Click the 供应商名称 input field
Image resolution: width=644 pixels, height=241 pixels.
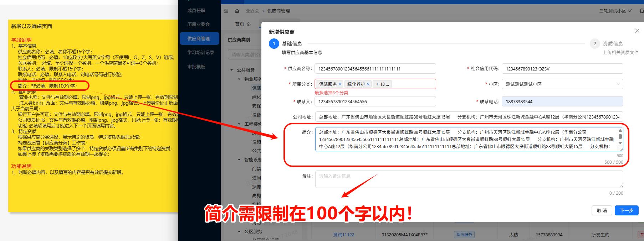(375, 69)
